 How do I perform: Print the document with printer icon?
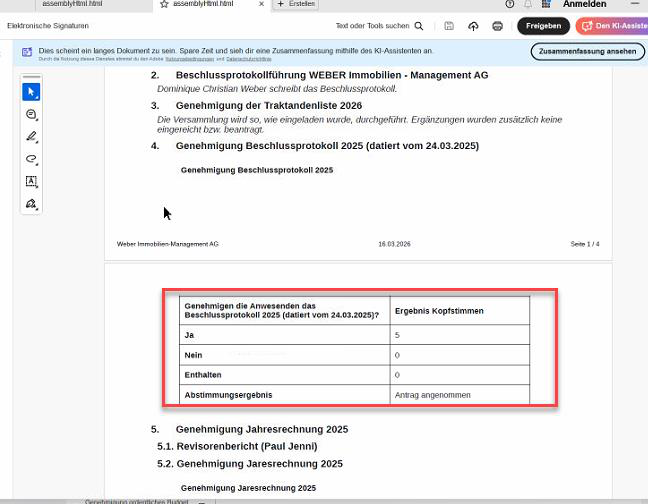point(498,26)
